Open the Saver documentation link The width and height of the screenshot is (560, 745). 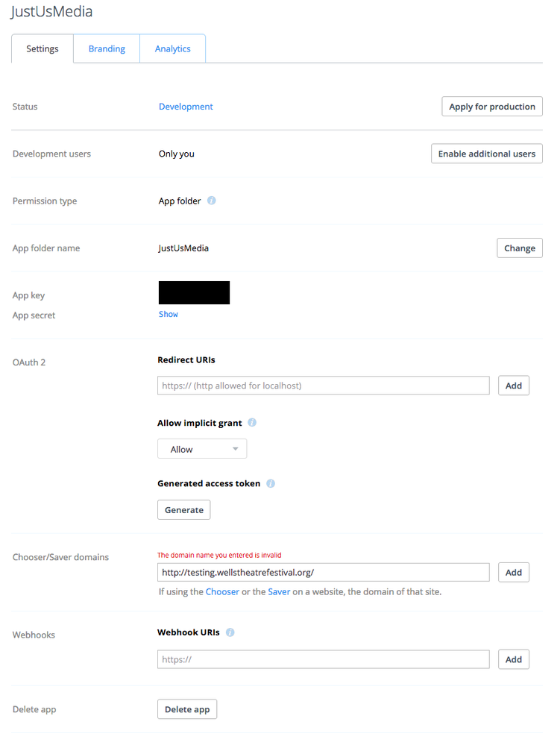coord(279,591)
